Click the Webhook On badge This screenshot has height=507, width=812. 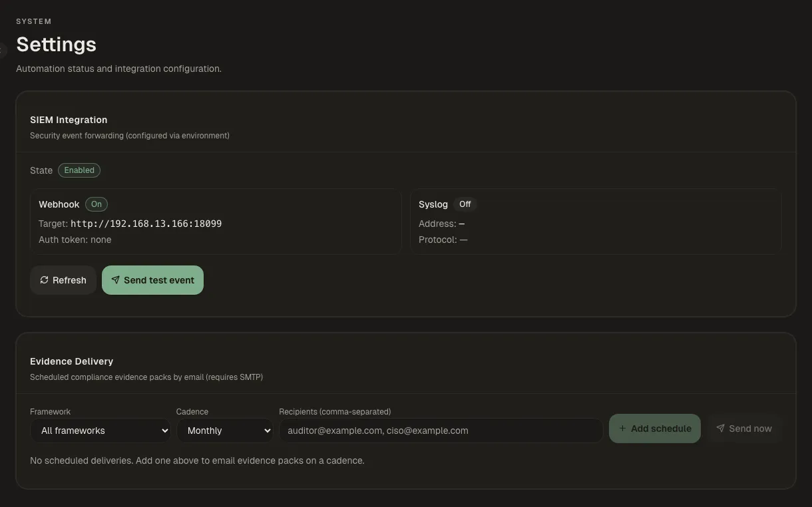click(97, 204)
